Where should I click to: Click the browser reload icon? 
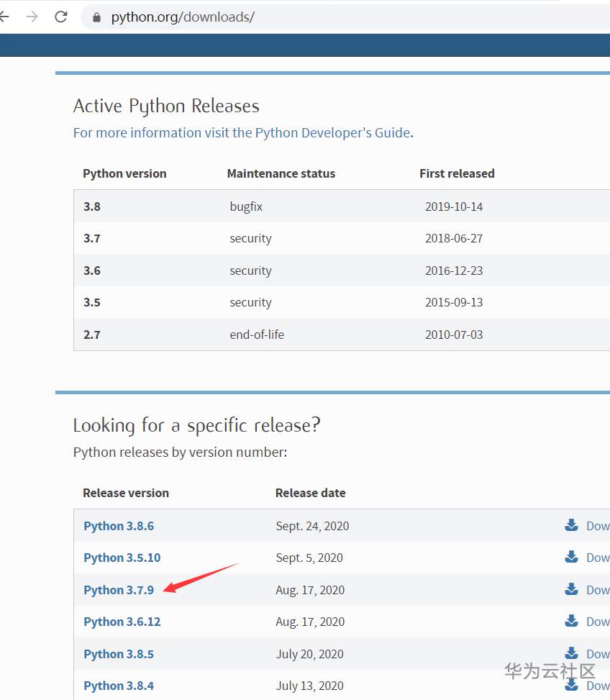point(61,17)
